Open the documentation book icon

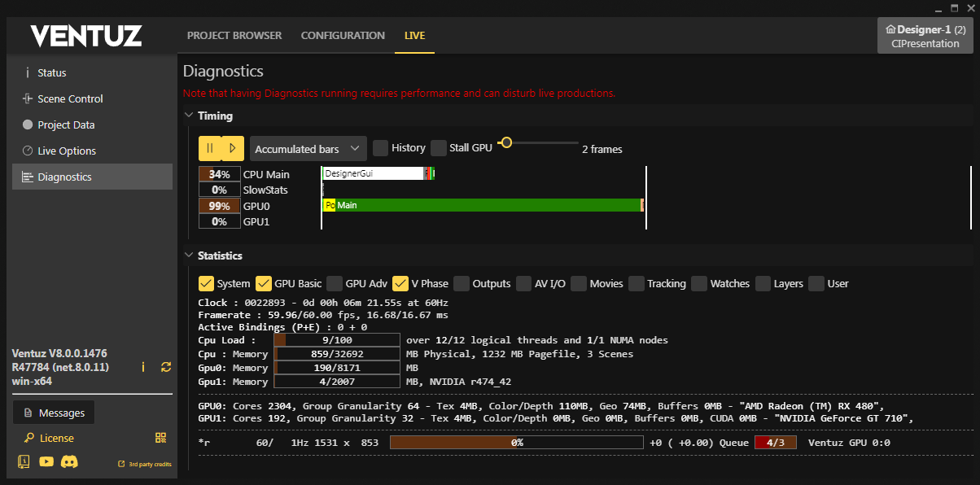[24, 462]
